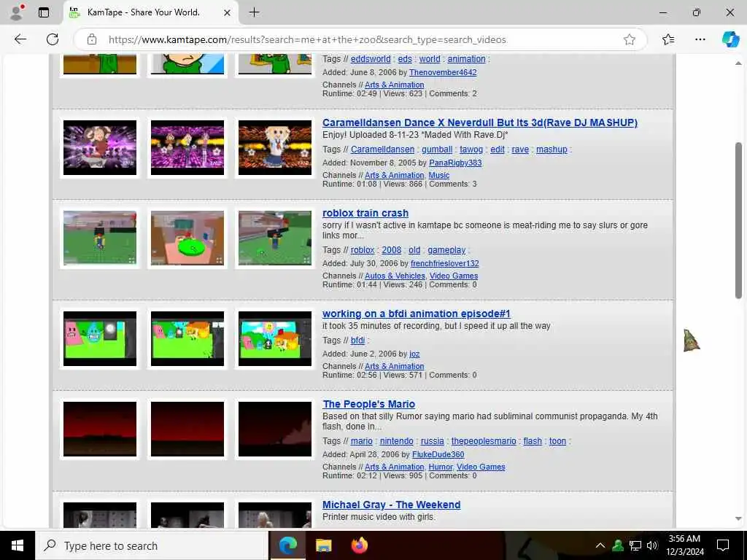Close the KamTape tab

coord(228,12)
